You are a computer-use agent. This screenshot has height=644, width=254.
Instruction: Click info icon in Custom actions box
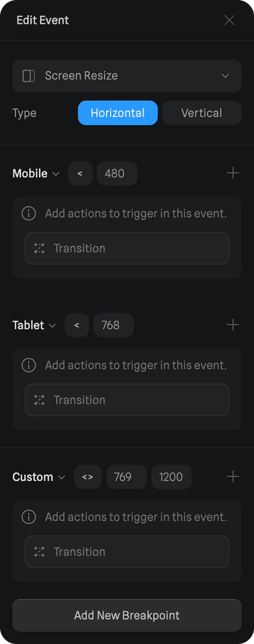[29, 517]
